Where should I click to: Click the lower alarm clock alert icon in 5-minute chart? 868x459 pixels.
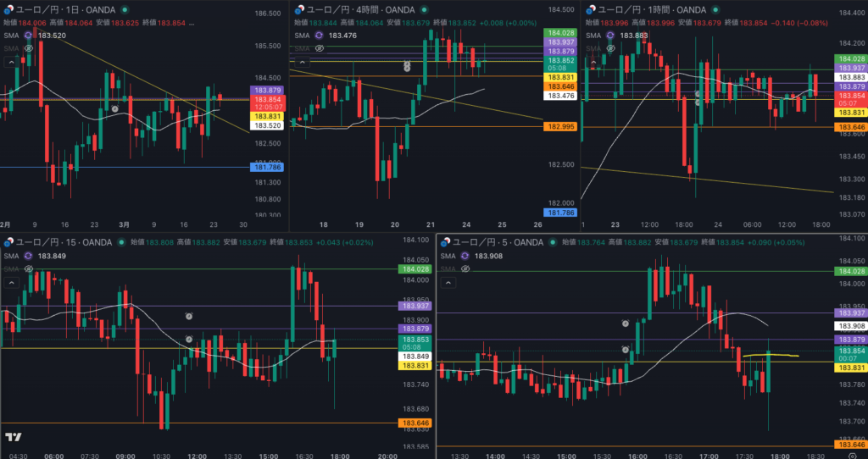coord(626,350)
